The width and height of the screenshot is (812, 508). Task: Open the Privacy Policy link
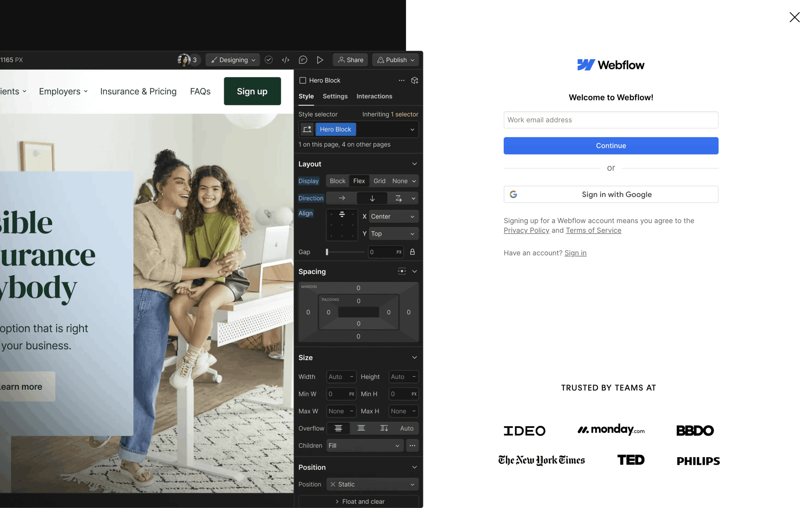(527, 230)
